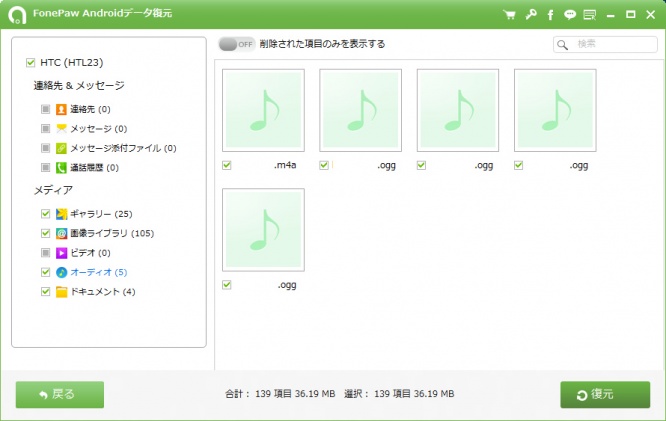This screenshot has height=421, width=666.
Task: Click the 連絡先 orange contact icon
Action: pos(61,109)
